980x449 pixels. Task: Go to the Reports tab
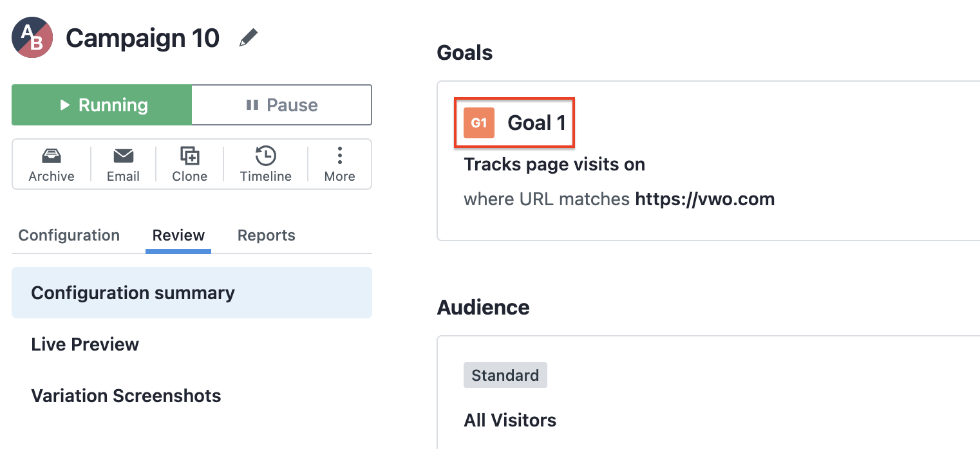click(x=267, y=235)
